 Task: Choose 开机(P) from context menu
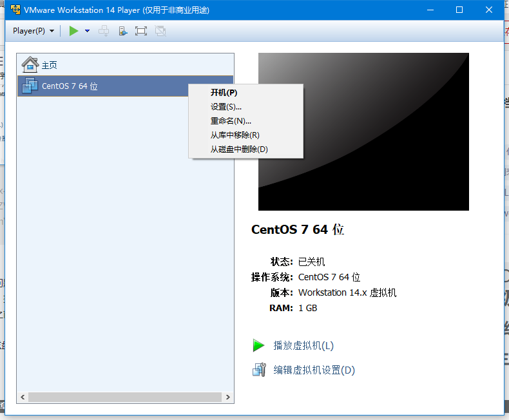[245, 93]
